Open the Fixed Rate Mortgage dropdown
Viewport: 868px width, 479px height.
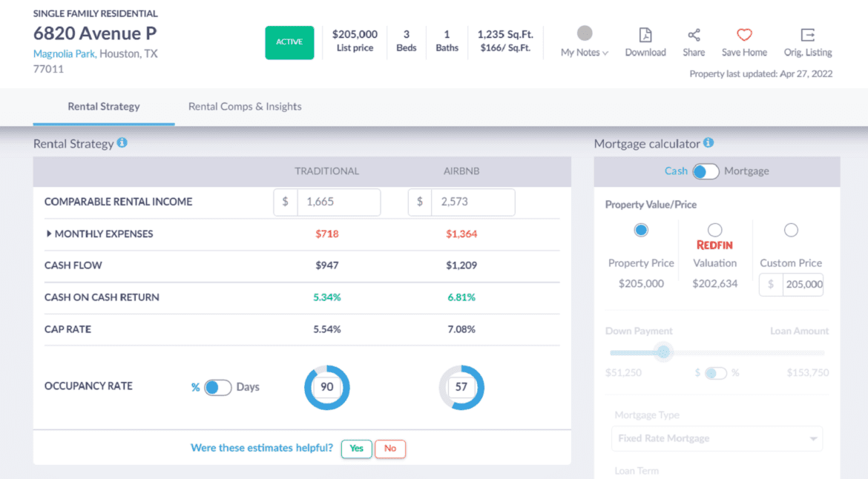point(717,438)
